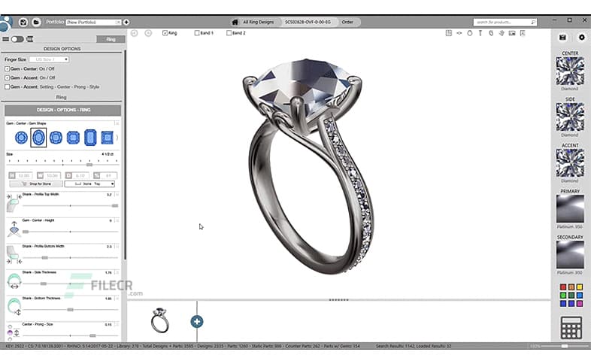
Task: Choose the Side Diamond gem thumbnail
Action: (570, 117)
